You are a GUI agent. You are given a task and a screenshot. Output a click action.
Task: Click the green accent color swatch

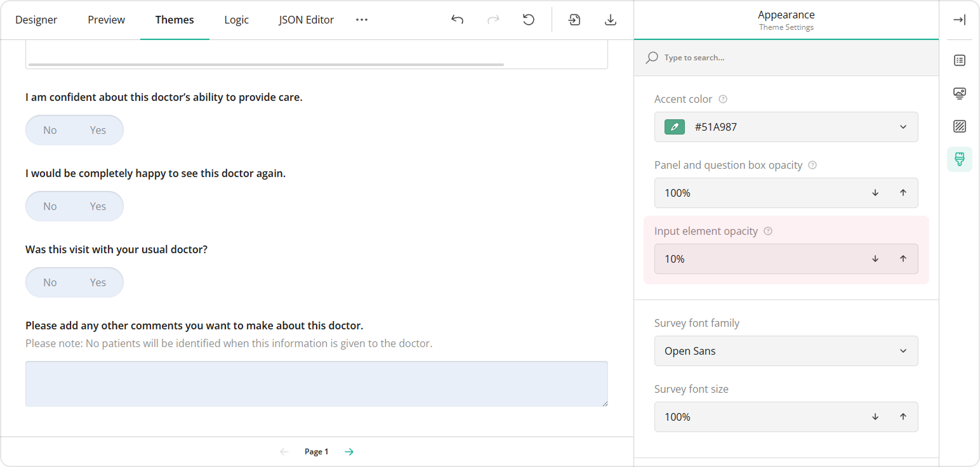(x=674, y=127)
